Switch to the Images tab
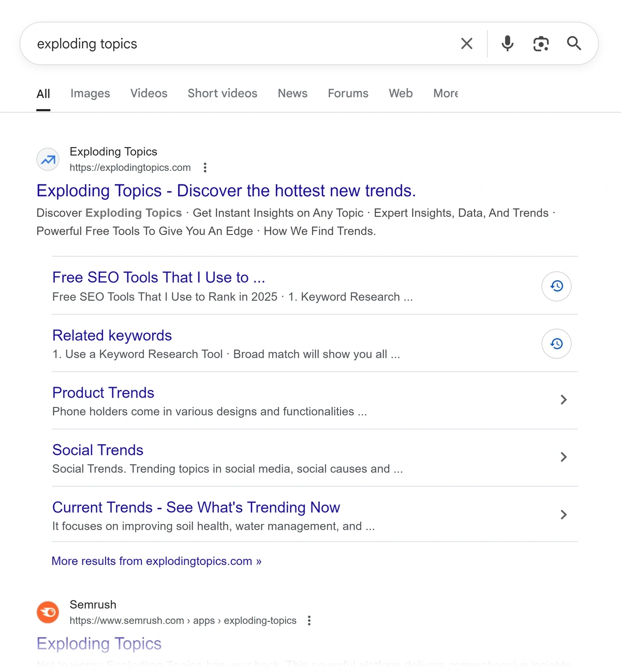 pos(90,94)
